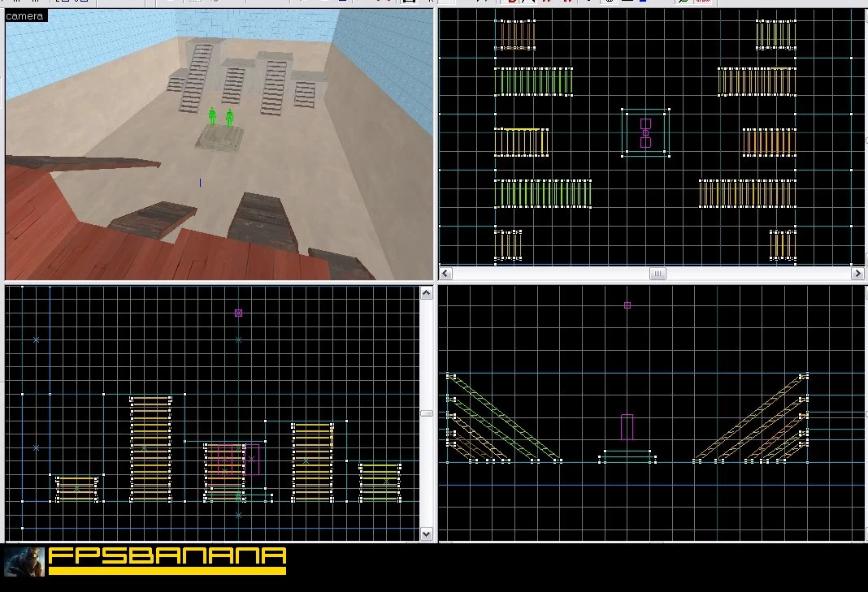The image size is (868, 592).
Task: Select the tall pink player box in side view
Action: click(x=627, y=426)
